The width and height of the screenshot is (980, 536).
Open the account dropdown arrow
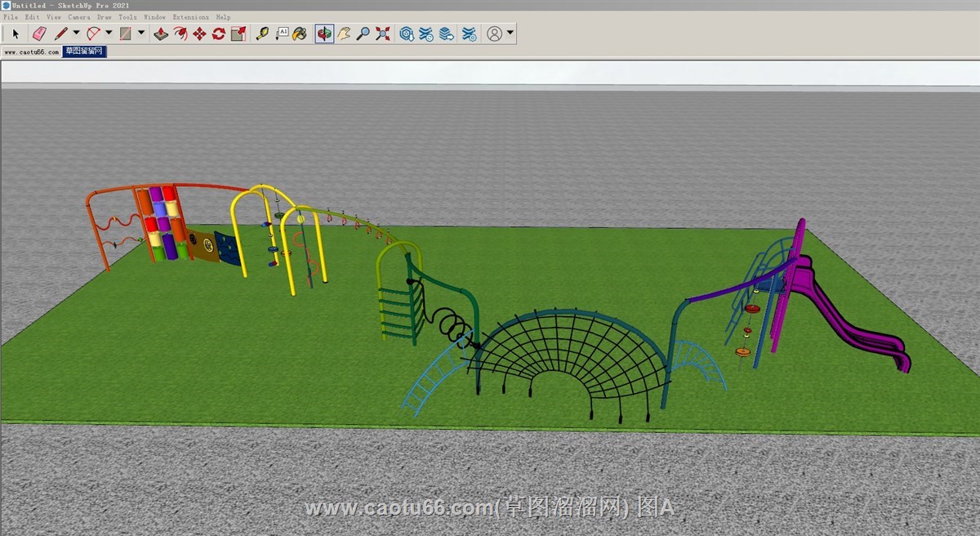510,33
